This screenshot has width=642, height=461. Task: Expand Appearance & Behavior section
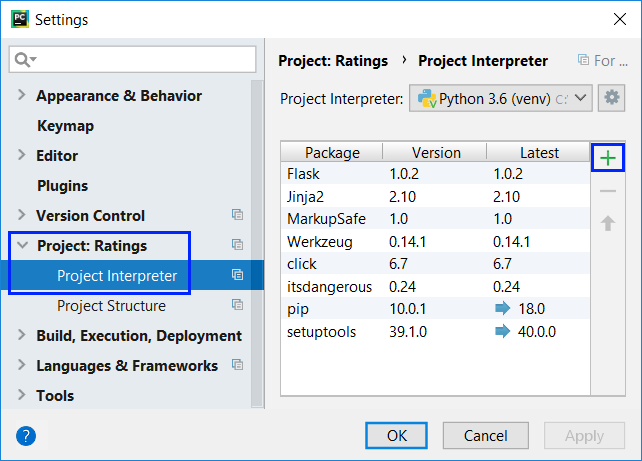22,96
